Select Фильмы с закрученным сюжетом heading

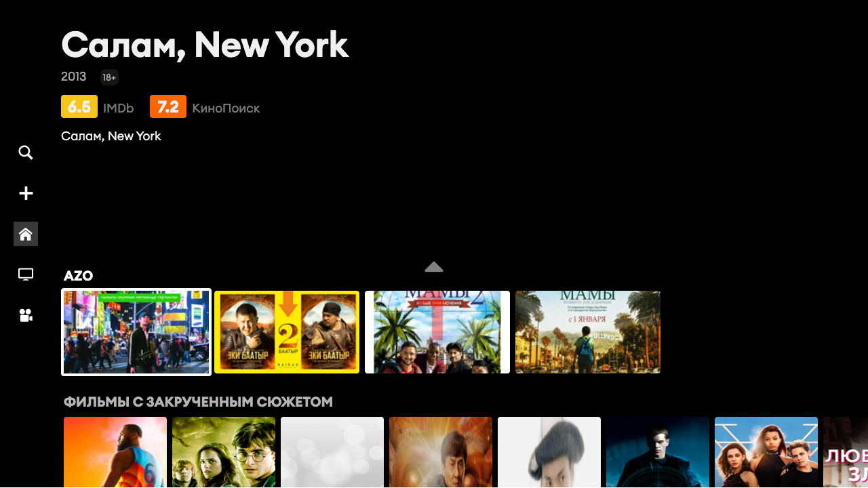[198, 402]
